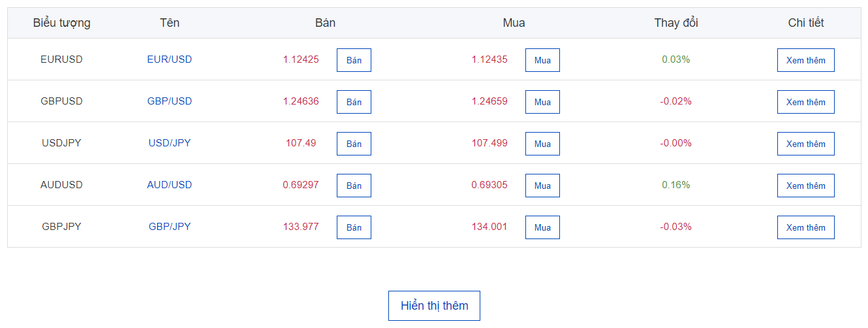Screen dimensions: 868x328
Task: Hit the Bán button for USDJPY
Action: [x=354, y=144]
